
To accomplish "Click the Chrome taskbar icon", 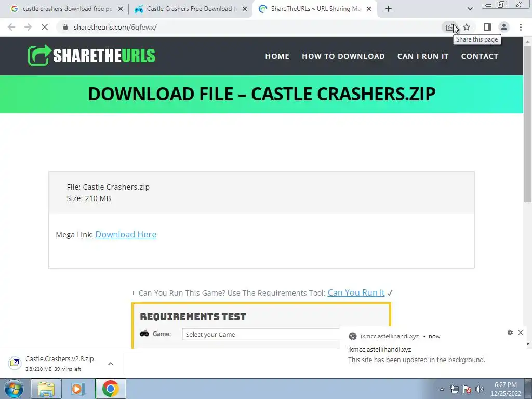I will coord(110,389).
